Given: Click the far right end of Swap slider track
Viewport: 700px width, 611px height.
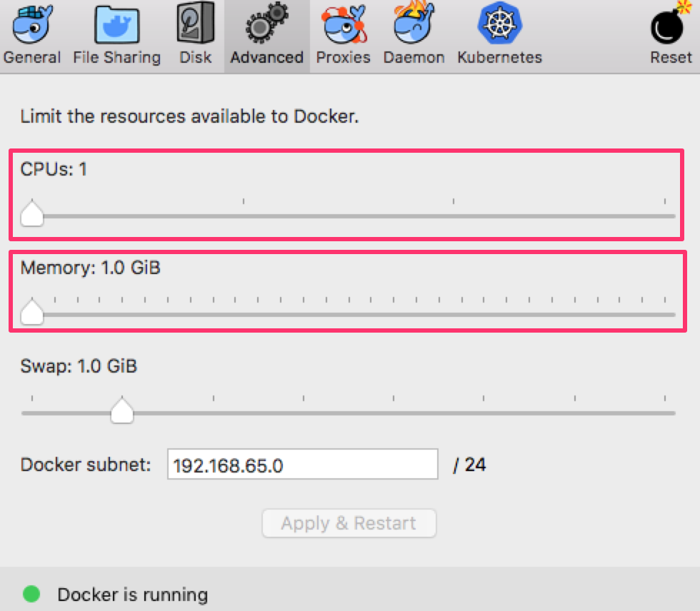Looking at the screenshot, I should pyautogui.click(x=673, y=413).
